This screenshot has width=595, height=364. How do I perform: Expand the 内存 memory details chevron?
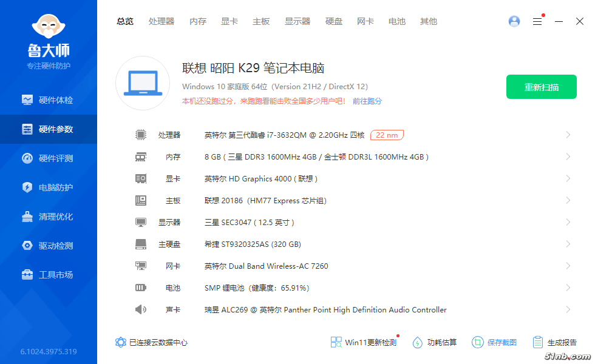tap(568, 157)
